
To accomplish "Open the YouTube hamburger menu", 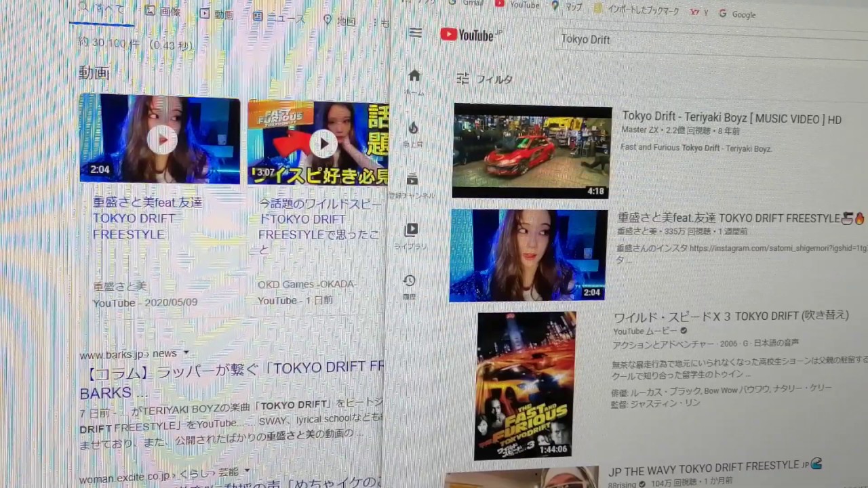I will click(x=416, y=33).
